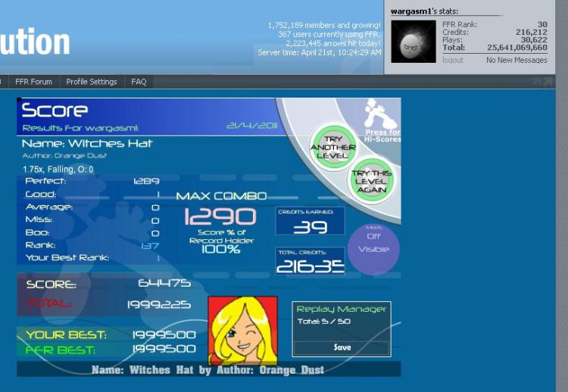
Task: Open the No New Messages link
Action: point(516,60)
